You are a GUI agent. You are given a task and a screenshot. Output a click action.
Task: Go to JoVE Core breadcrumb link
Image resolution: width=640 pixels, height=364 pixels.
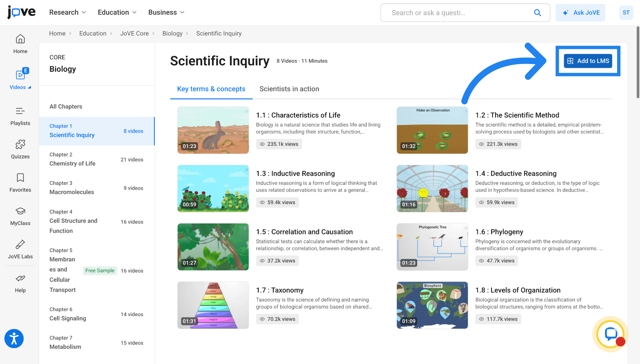[134, 33]
